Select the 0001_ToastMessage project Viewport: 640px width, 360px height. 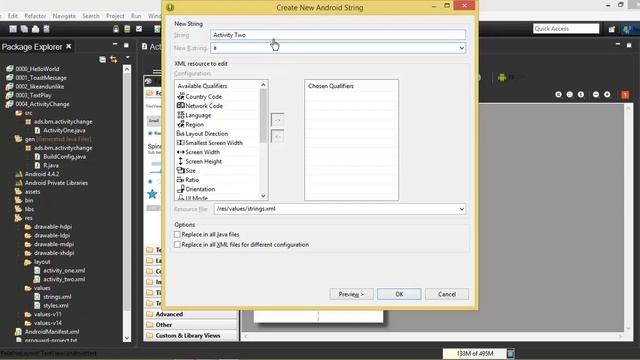coord(36,78)
